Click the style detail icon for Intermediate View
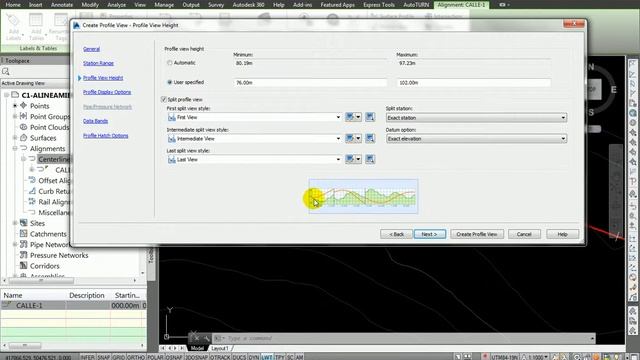640x360 pixels. coord(370,139)
